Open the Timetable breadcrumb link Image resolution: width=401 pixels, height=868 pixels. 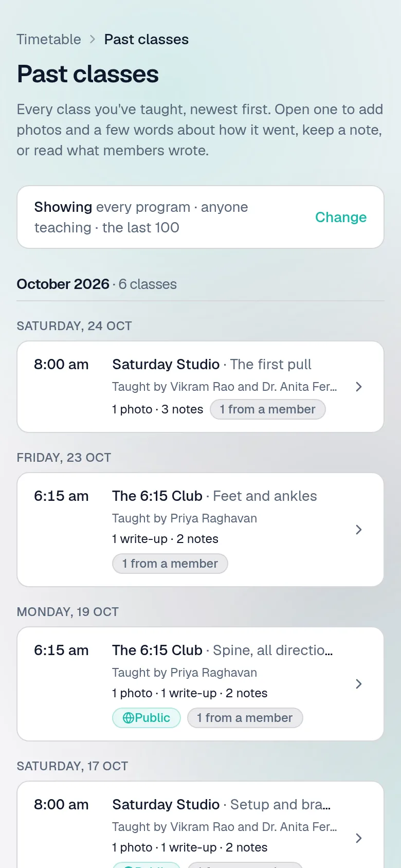point(49,39)
